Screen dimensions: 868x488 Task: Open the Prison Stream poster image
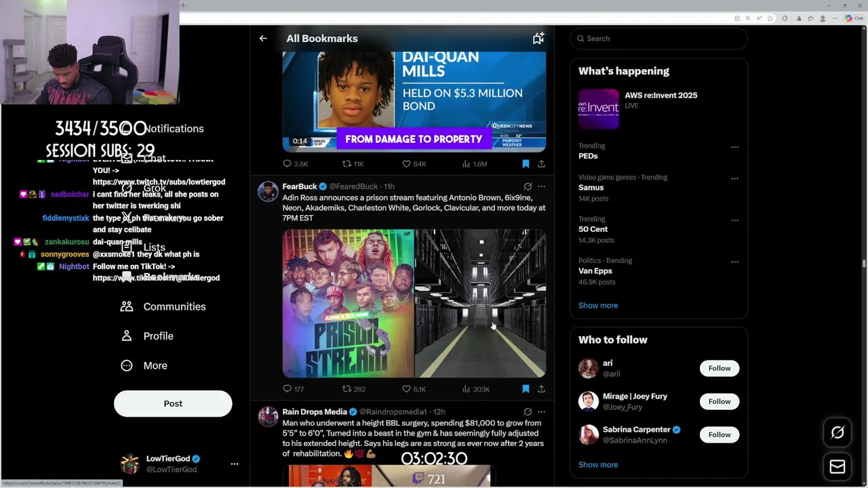tap(348, 303)
